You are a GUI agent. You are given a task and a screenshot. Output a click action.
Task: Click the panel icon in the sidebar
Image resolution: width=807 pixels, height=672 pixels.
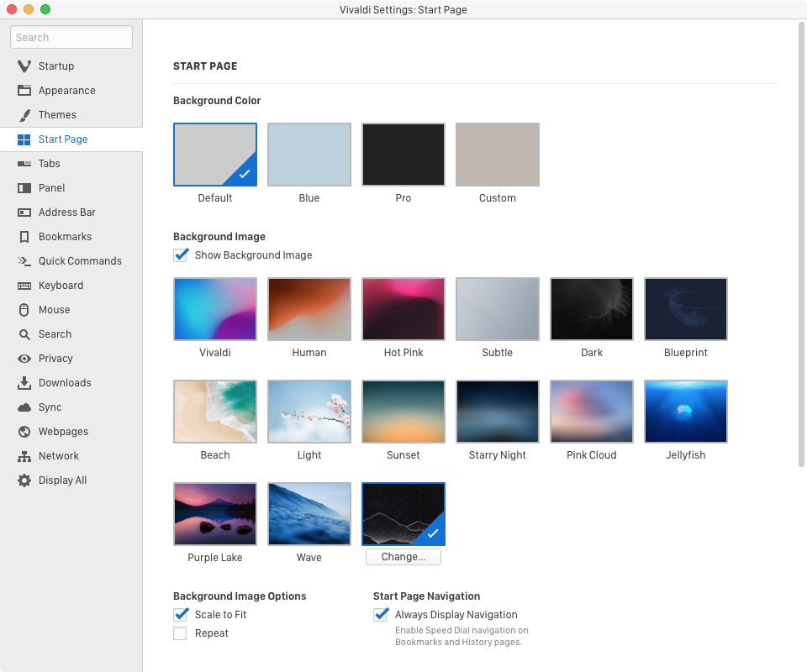point(24,188)
